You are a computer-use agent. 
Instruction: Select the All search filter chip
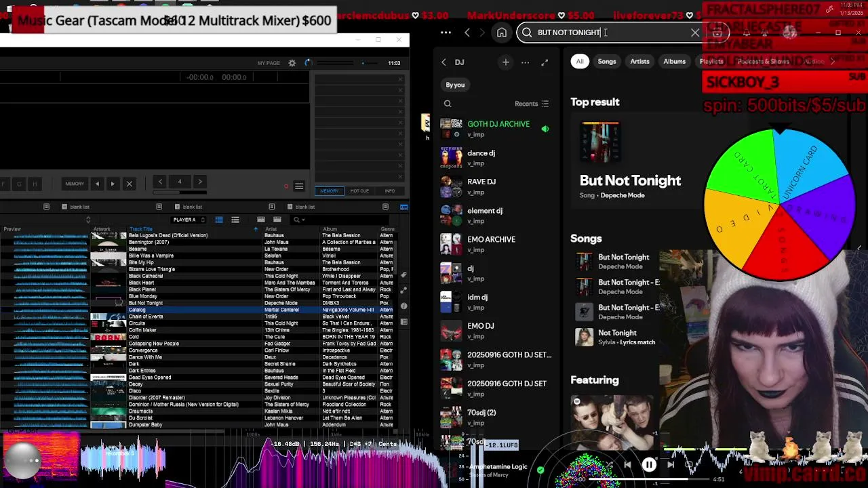(x=580, y=62)
